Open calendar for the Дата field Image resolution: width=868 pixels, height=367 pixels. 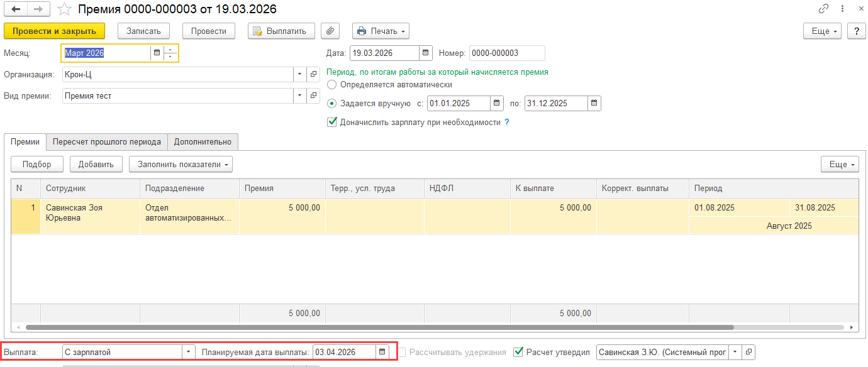coord(426,53)
